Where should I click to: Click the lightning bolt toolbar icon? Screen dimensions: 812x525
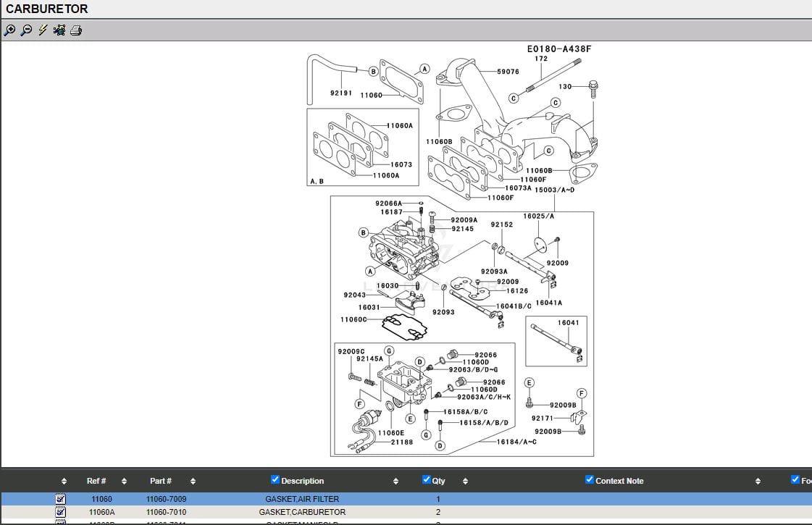[43, 30]
